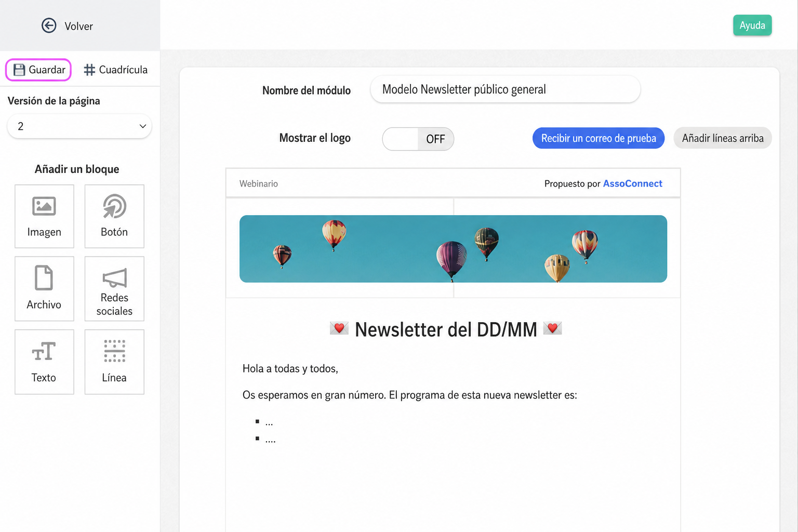Click the 'Versión de la página' label

pyautogui.click(x=54, y=101)
